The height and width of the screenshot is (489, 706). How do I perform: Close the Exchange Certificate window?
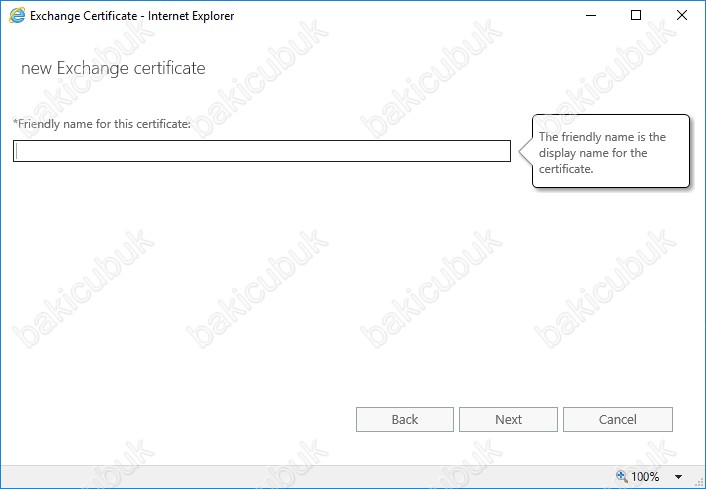point(682,15)
